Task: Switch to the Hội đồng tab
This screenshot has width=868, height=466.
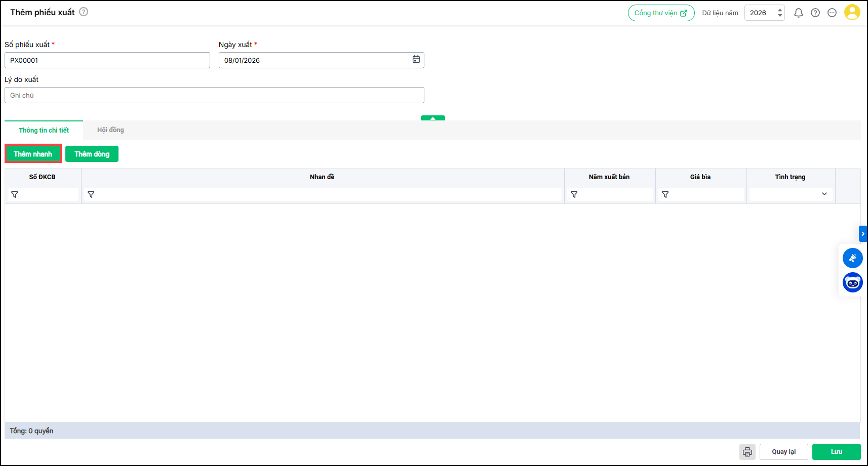Action: 110,130
